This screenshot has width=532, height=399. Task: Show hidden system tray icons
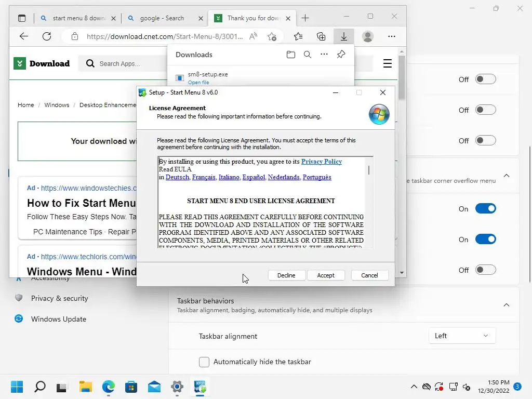pyautogui.click(x=414, y=387)
